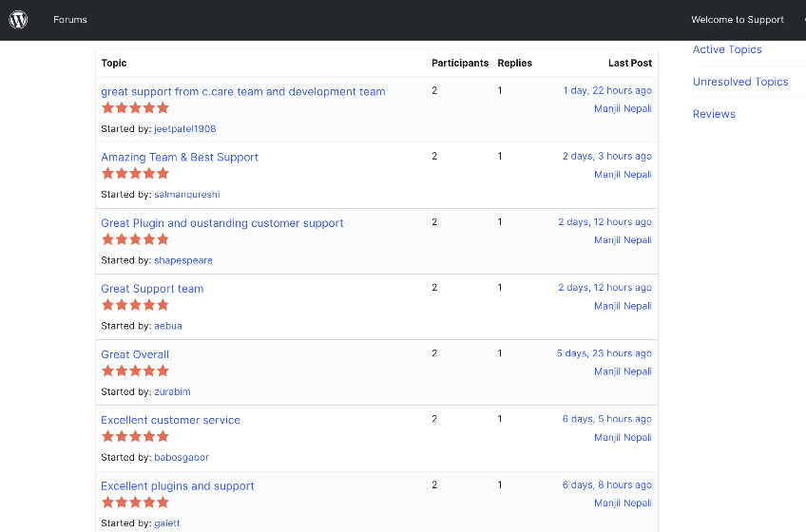Click the Last Post column header
The width and height of the screenshot is (806, 532).
pyautogui.click(x=630, y=64)
